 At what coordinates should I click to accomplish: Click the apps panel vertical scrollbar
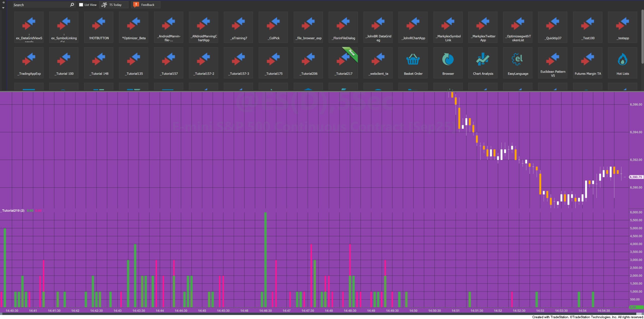642,37
